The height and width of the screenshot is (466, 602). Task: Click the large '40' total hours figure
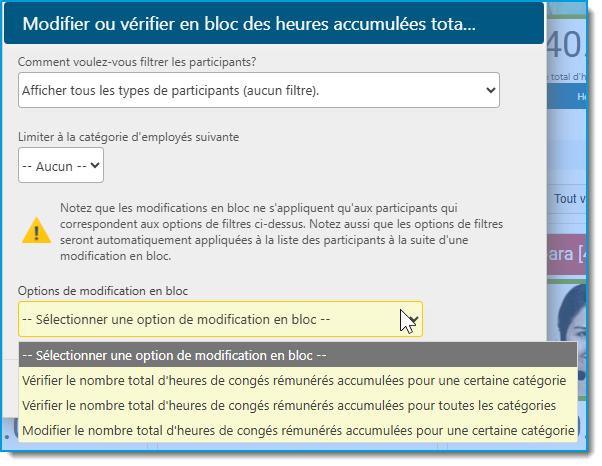pos(566,45)
